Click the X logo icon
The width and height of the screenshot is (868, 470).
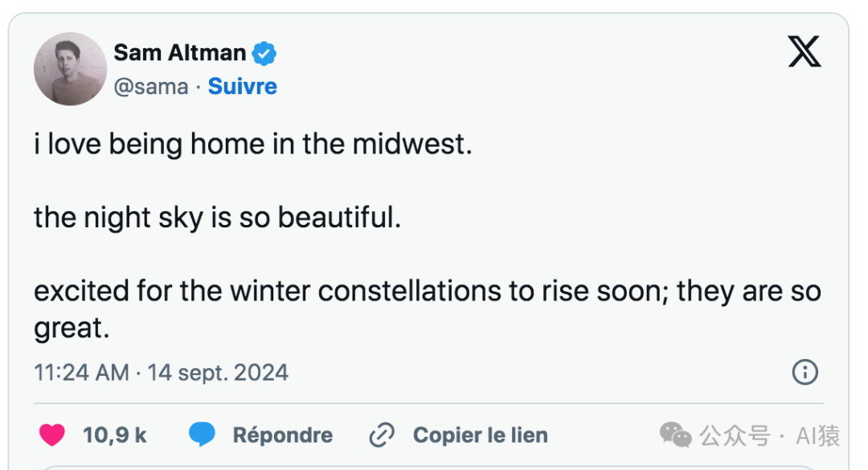(804, 53)
